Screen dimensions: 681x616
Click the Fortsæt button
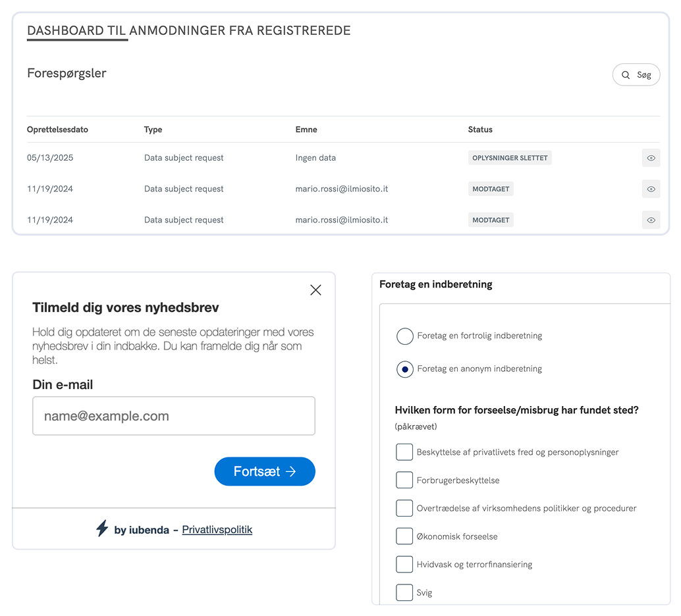point(265,472)
